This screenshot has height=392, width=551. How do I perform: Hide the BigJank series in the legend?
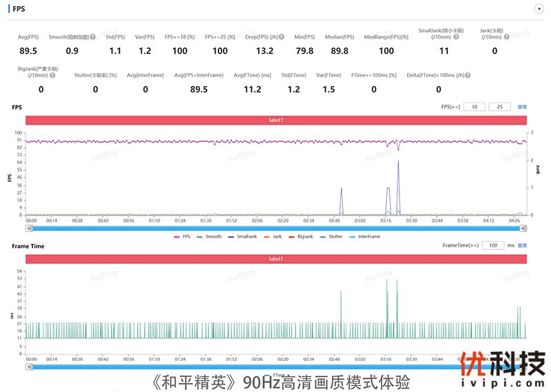pos(301,236)
